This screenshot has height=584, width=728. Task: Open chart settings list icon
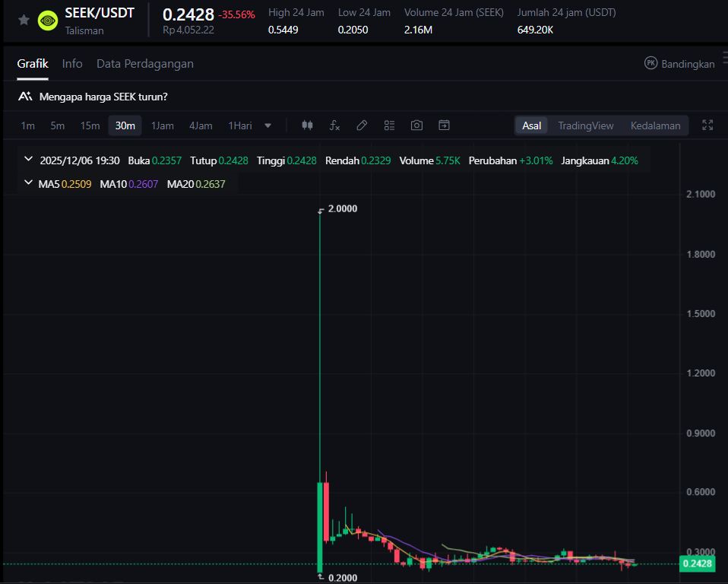pyautogui.click(x=389, y=125)
